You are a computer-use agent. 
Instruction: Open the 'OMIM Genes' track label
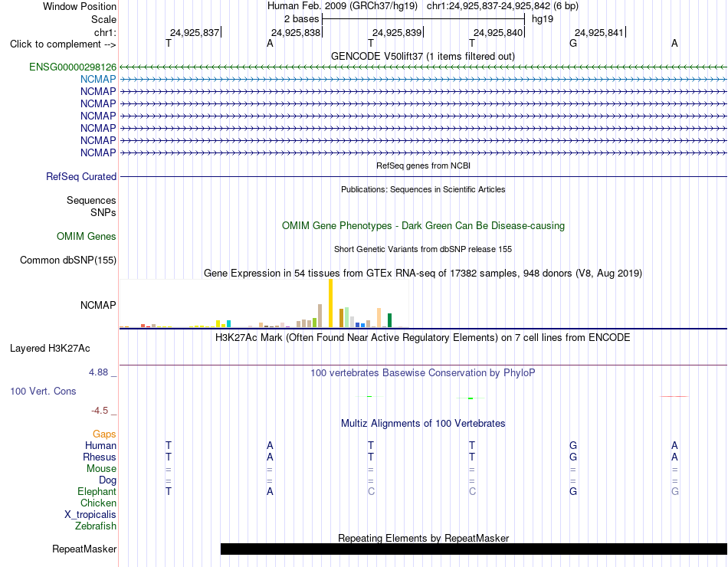[x=87, y=236]
